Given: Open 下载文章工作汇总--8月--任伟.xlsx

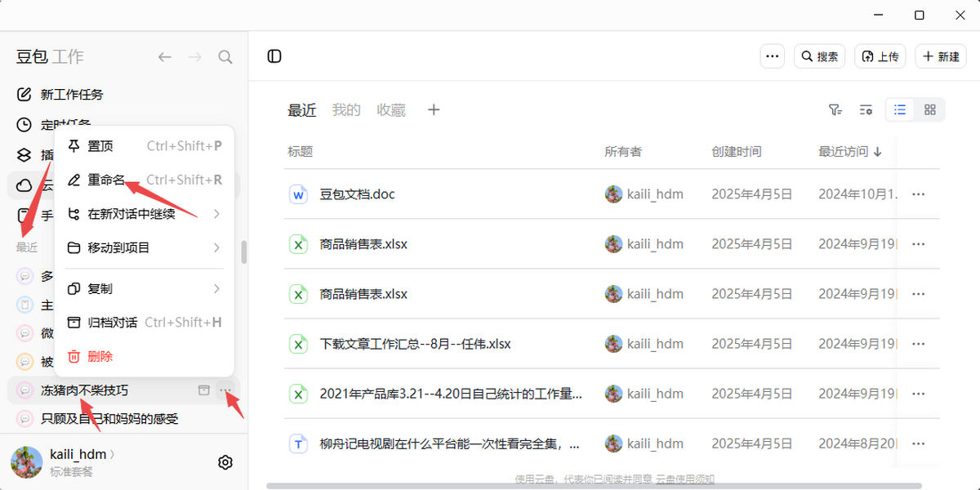Looking at the screenshot, I should (x=416, y=344).
